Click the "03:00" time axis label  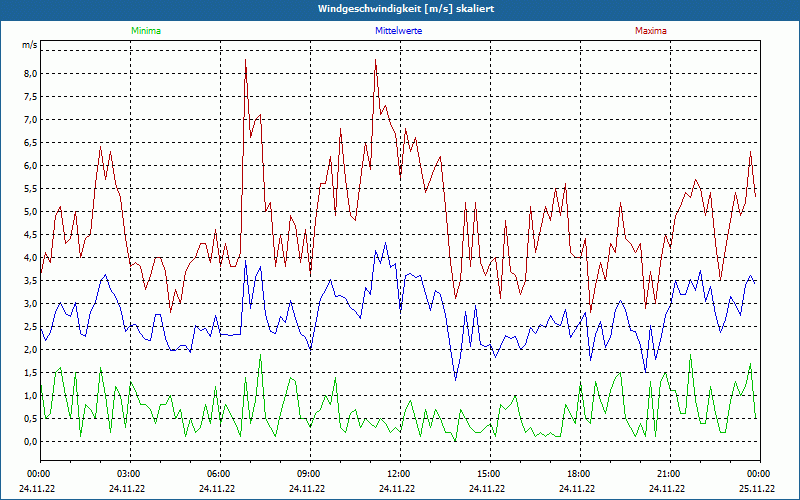[x=129, y=473]
